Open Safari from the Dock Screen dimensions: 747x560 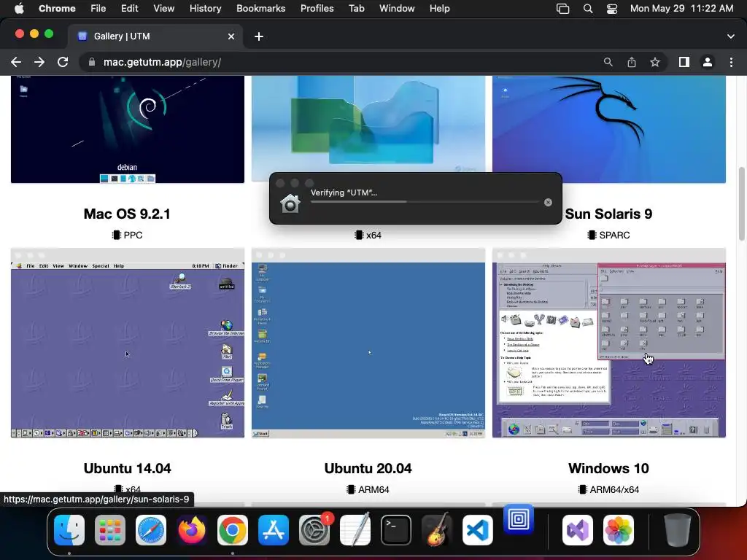point(151,529)
